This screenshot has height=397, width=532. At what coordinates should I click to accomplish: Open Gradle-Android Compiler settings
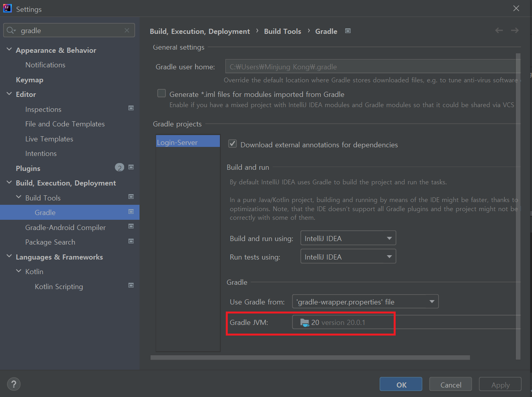(x=65, y=228)
